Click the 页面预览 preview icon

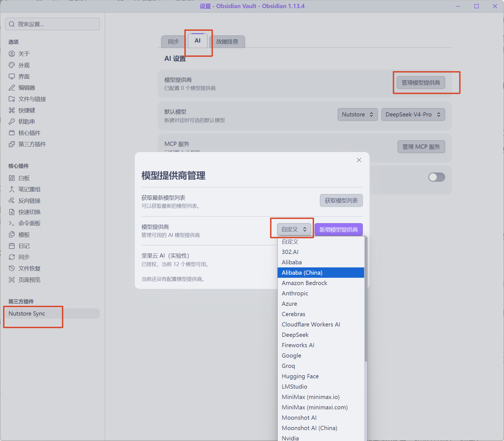tap(12, 280)
